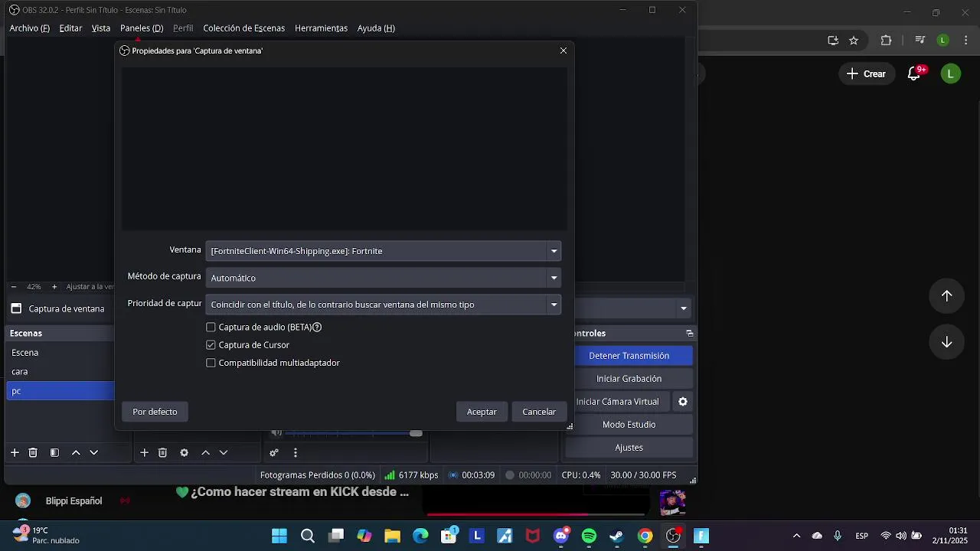The height and width of the screenshot is (551, 980).
Task: Open the Vista menu
Action: click(x=101, y=28)
